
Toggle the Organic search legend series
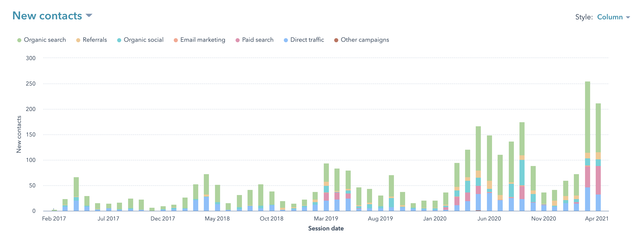coord(41,40)
